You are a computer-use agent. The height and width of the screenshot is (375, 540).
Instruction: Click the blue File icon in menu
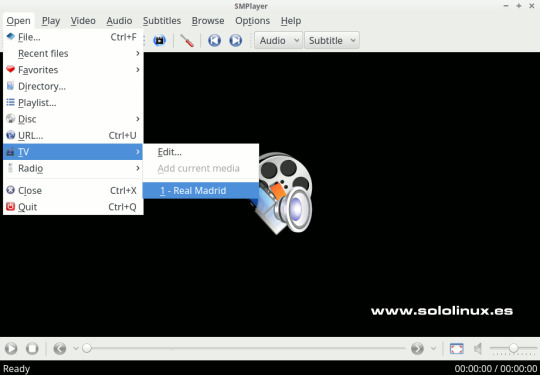point(11,37)
